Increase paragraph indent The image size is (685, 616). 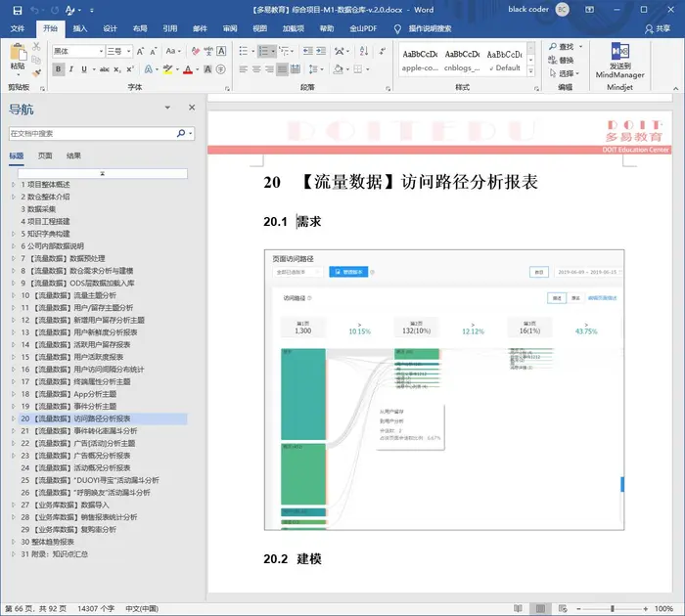pos(321,52)
